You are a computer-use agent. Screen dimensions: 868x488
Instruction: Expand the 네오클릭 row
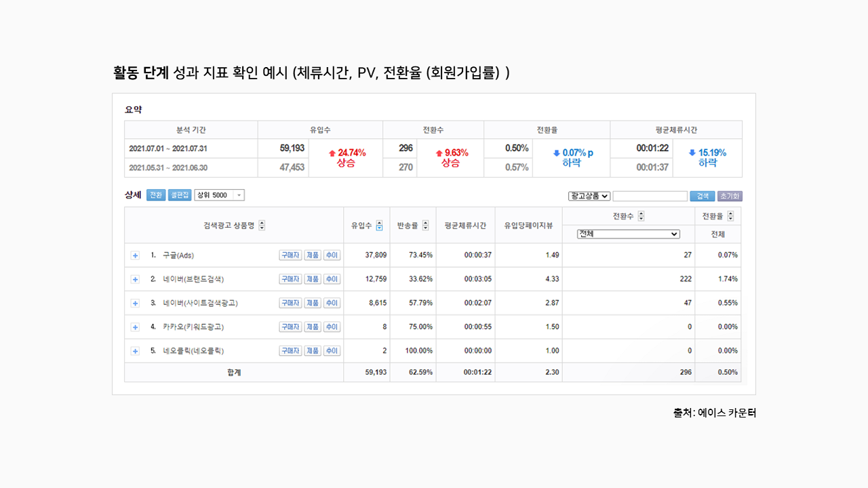point(135,351)
